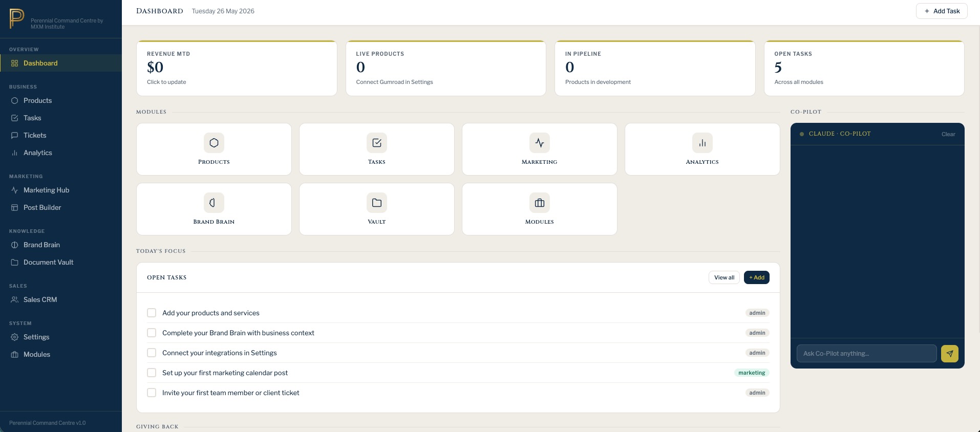
Task: Open the In Pipeline stat card
Action: (x=655, y=68)
